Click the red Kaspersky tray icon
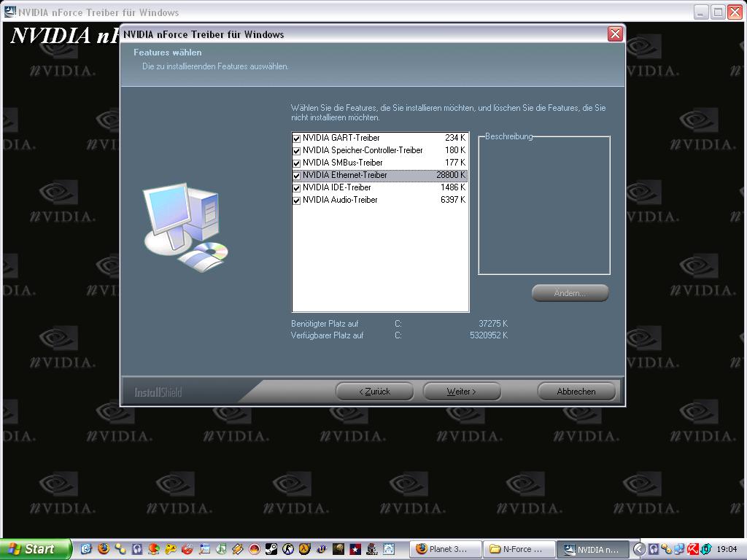Viewport: 747px width, 560px height. click(693, 549)
